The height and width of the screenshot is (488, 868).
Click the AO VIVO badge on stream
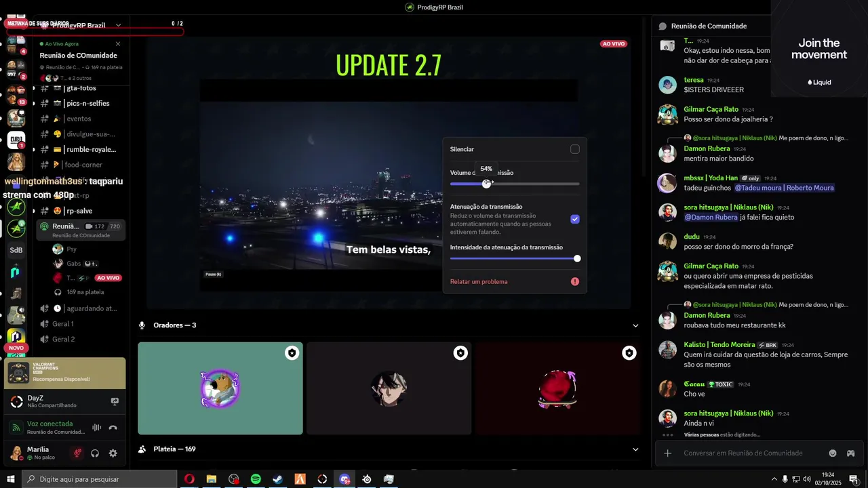[613, 44]
